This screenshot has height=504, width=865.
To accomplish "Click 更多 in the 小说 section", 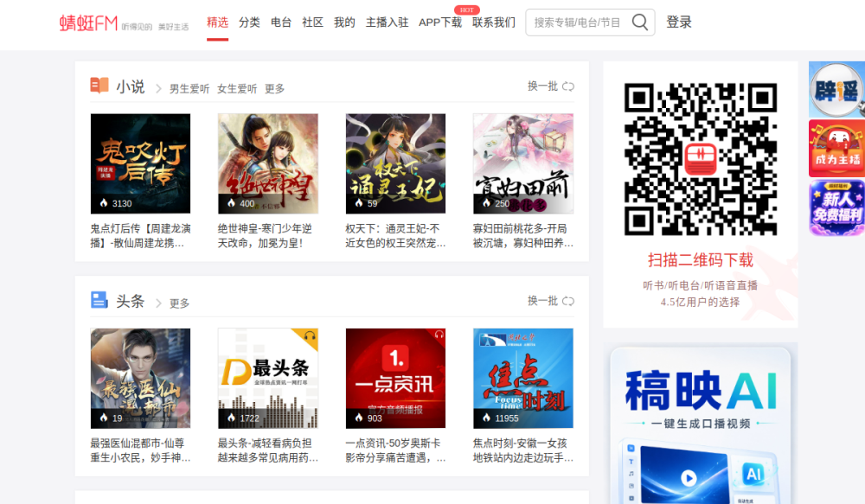I will 275,89.
